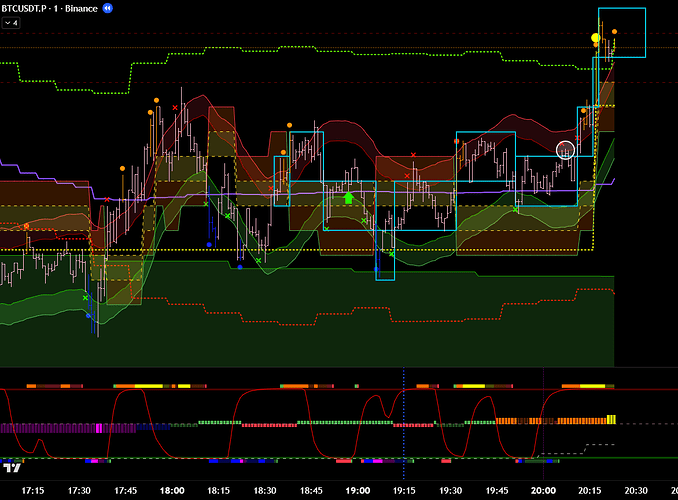The image size is (678, 500).
Task: Click the 18:45 time axis label
Action: pyautogui.click(x=311, y=491)
